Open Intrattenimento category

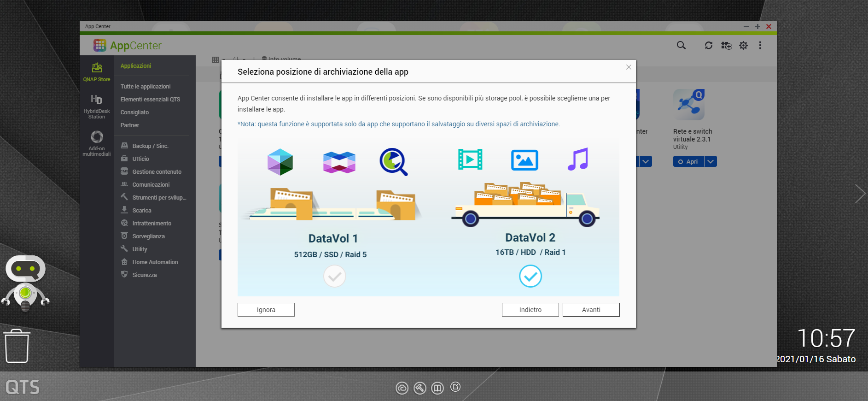pos(152,223)
